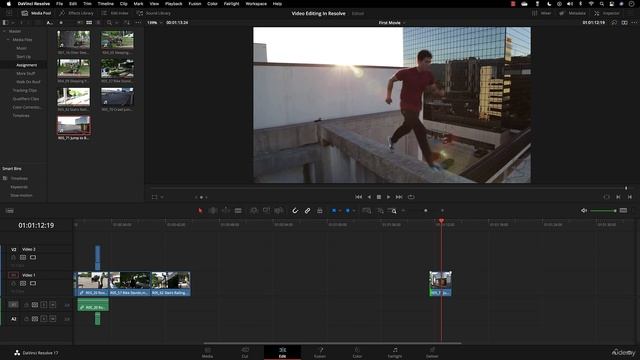
Task: Jump to last frame in viewer
Action: (x=399, y=197)
